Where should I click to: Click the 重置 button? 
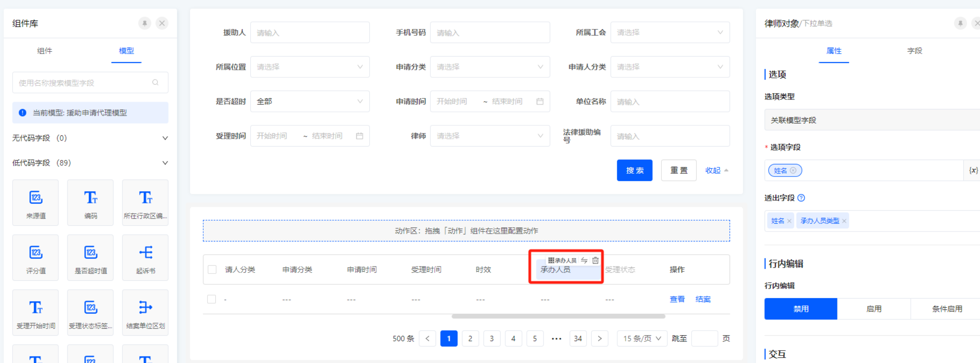click(x=679, y=170)
